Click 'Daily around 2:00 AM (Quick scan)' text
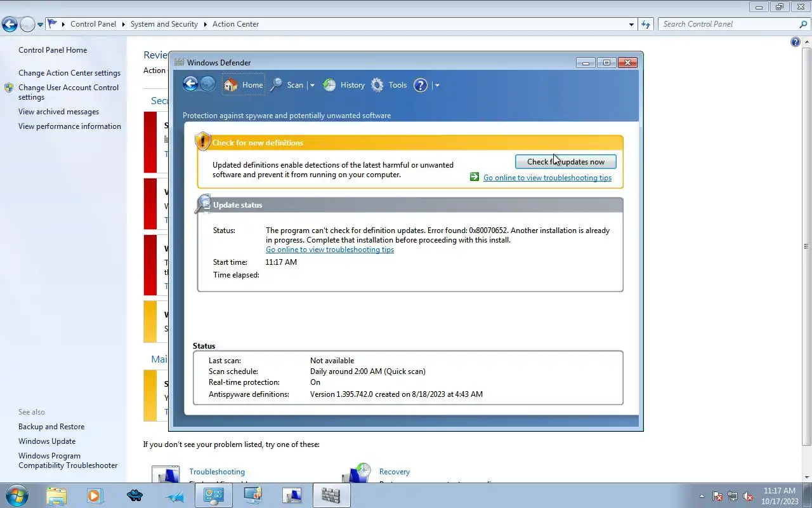Screen dimensions: 812x508 [x=368, y=371]
